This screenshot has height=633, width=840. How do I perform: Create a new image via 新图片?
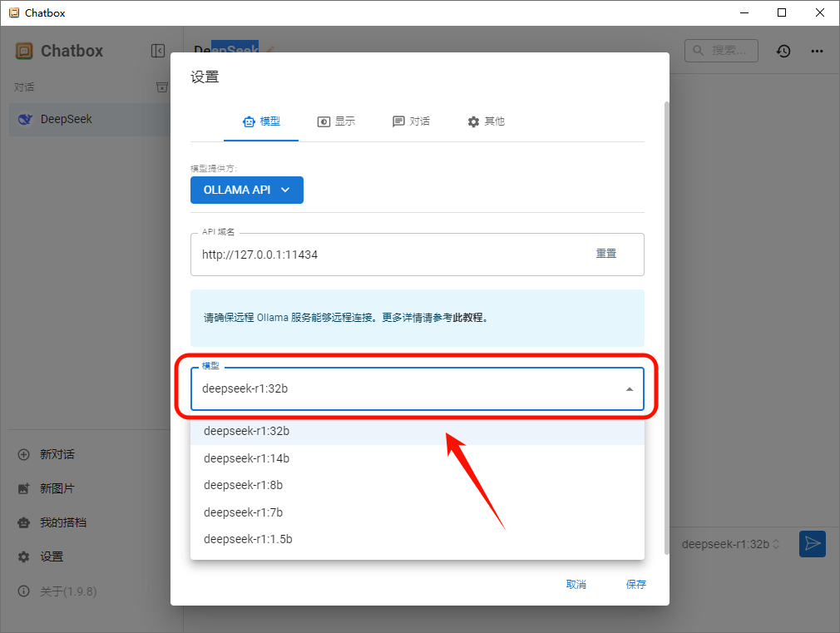[57, 488]
